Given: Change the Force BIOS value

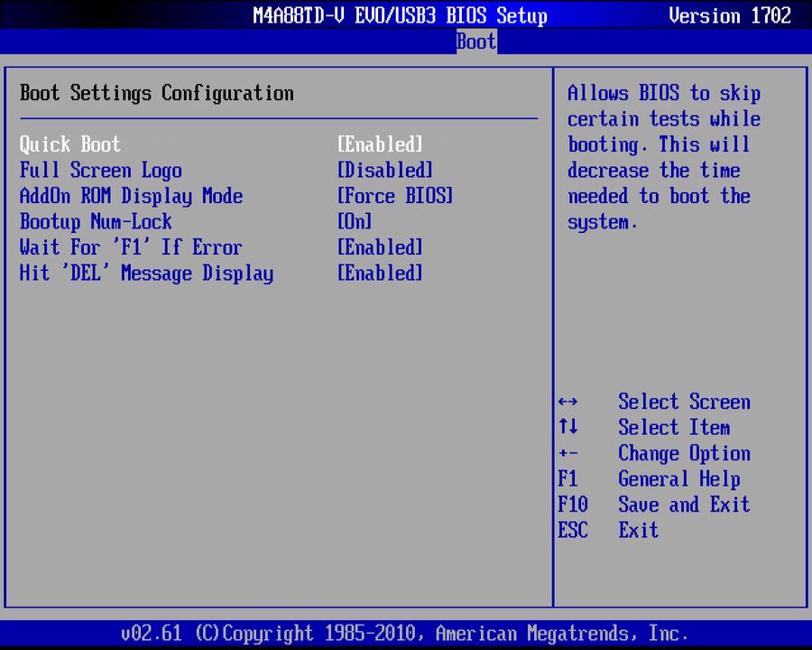Looking at the screenshot, I should 394,196.
